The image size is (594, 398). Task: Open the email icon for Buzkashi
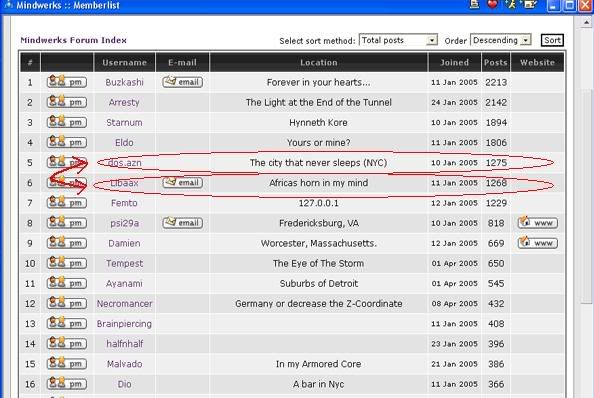pos(183,82)
